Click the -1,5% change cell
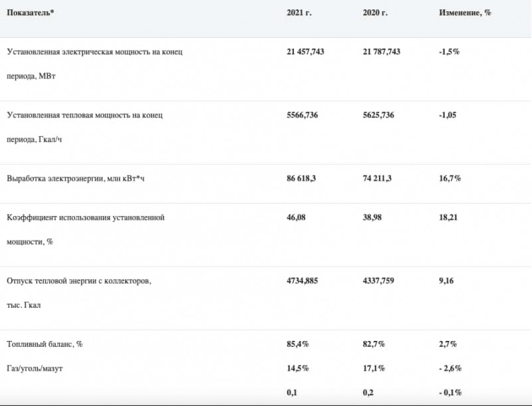The width and height of the screenshot is (532, 406). (x=450, y=52)
